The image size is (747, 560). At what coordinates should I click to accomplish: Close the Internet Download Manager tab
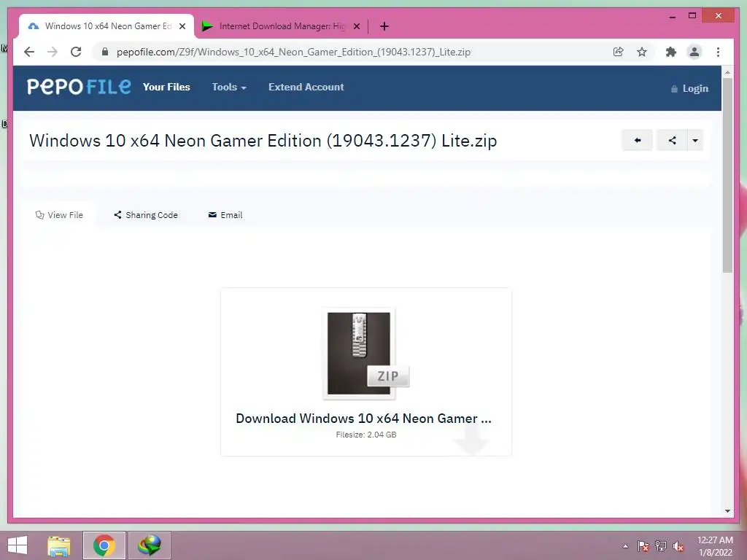pyautogui.click(x=357, y=26)
